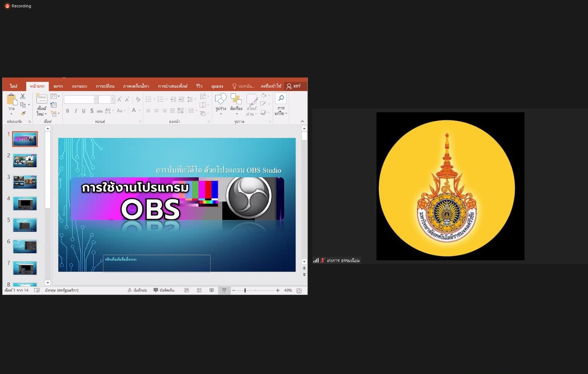
Task: Click the fit slide to window icon
Action: click(299, 291)
